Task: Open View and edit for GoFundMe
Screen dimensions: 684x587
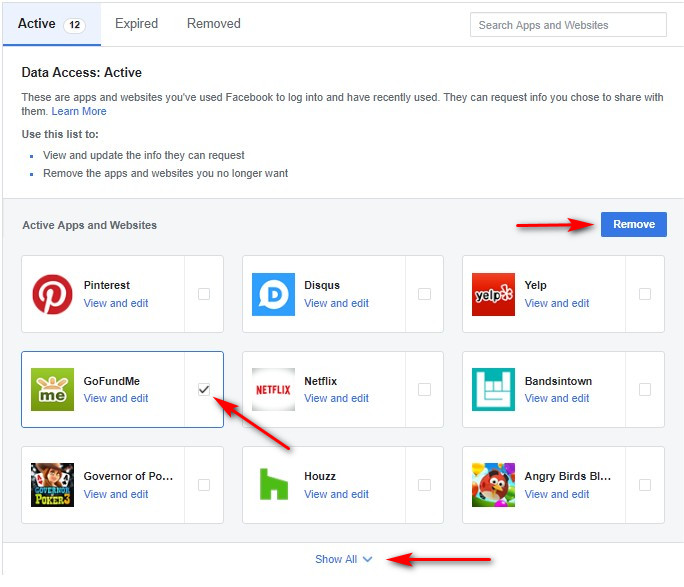Action: 116,398
